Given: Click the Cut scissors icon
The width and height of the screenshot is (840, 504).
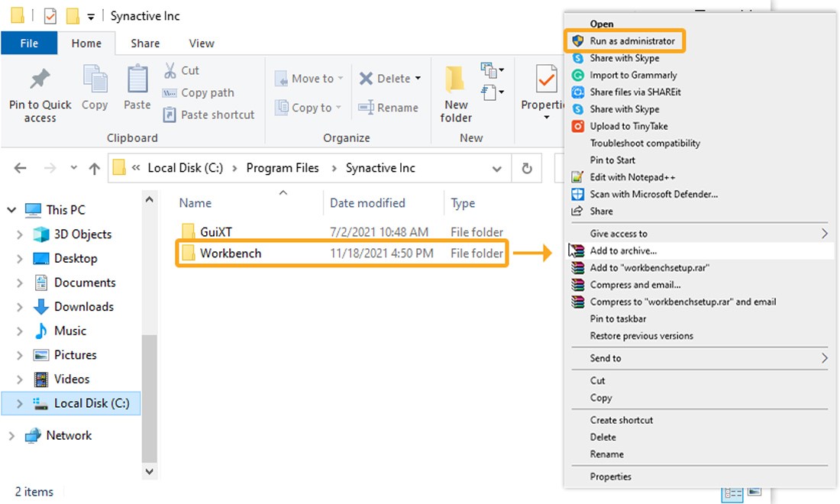Looking at the screenshot, I should click(x=170, y=70).
